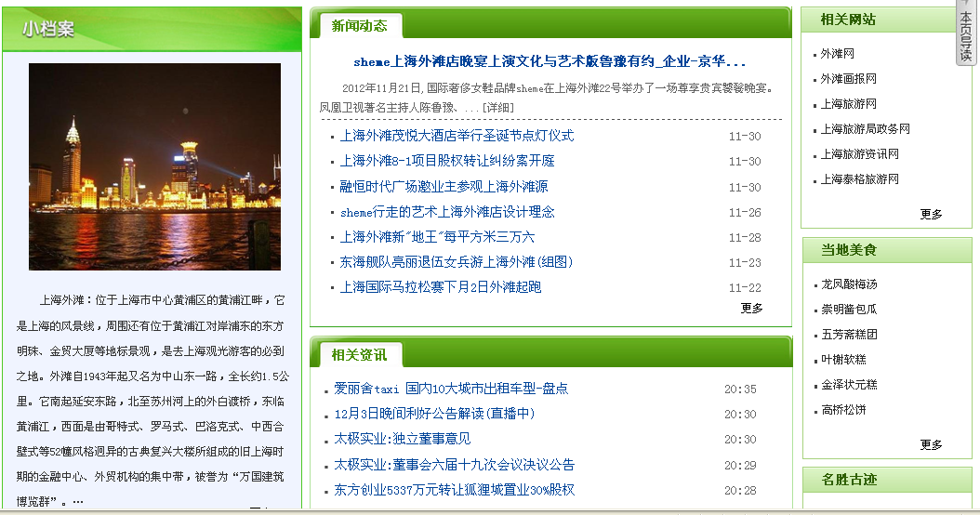Select the 相关资讯 tab
This screenshot has width=980, height=515.
[360, 354]
